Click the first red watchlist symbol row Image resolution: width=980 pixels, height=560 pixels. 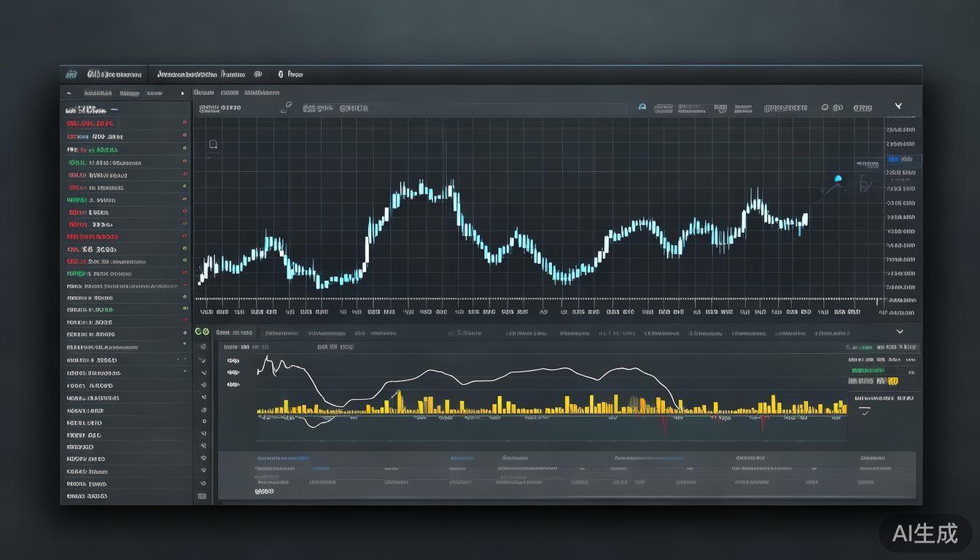(91, 123)
